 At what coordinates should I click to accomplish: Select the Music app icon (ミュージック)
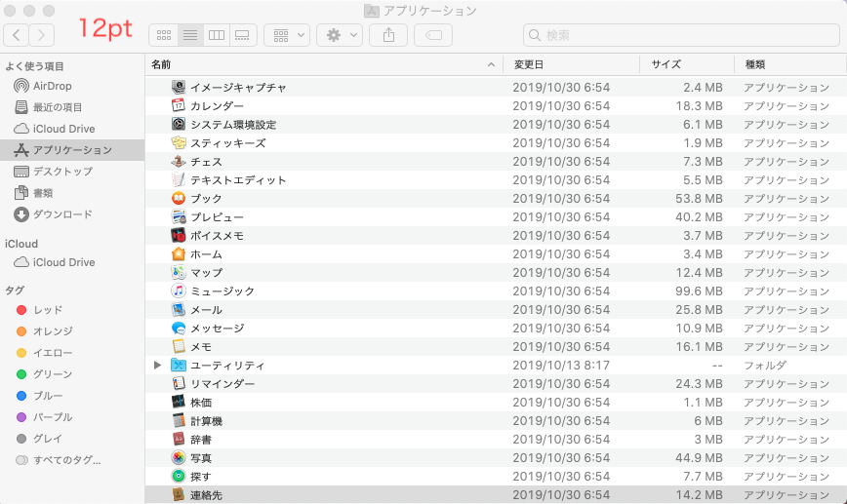tap(179, 291)
